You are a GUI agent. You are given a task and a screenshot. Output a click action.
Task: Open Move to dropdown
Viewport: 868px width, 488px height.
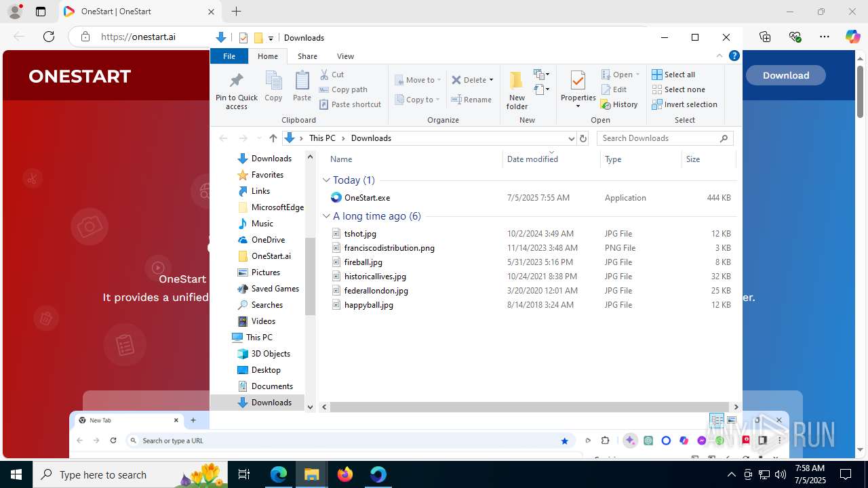coord(418,80)
